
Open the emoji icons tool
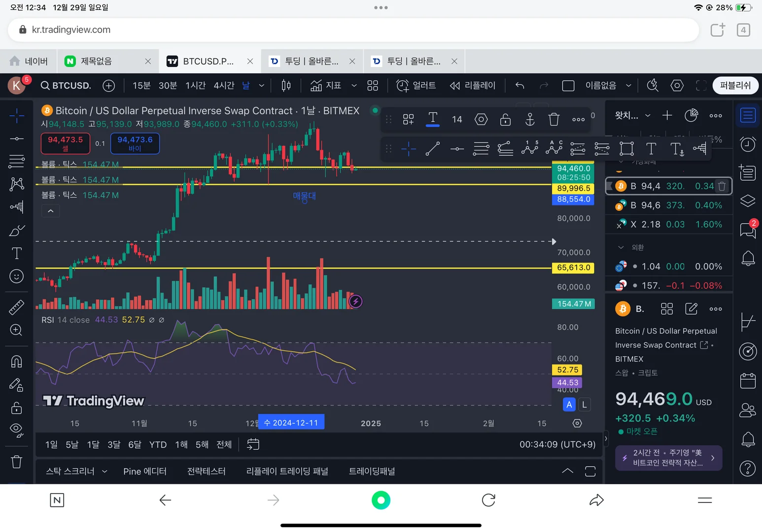[x=17, y=276]
